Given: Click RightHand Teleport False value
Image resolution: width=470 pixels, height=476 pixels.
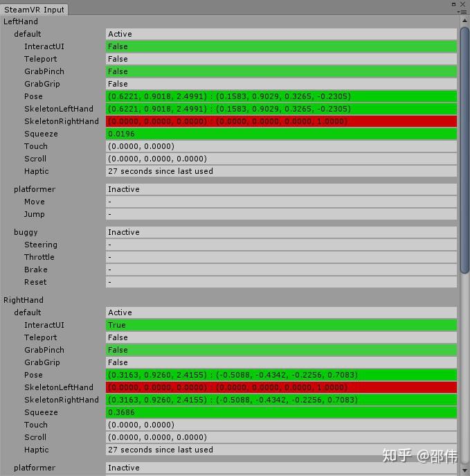Looking at the screenshot, I should point(281,337).
